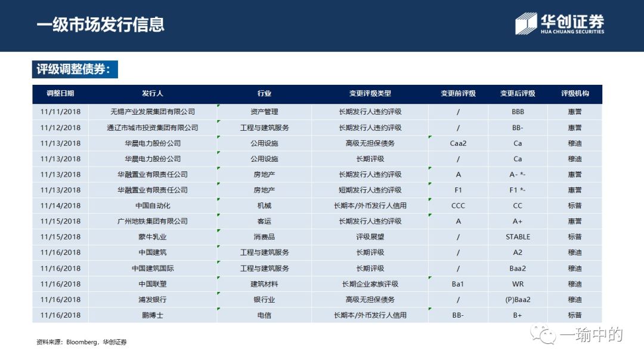Click the 资料来源 Bloomberg source note
The height and width of the screenshot is (363, 644).
pyautogui.click(x=82, y=342)
